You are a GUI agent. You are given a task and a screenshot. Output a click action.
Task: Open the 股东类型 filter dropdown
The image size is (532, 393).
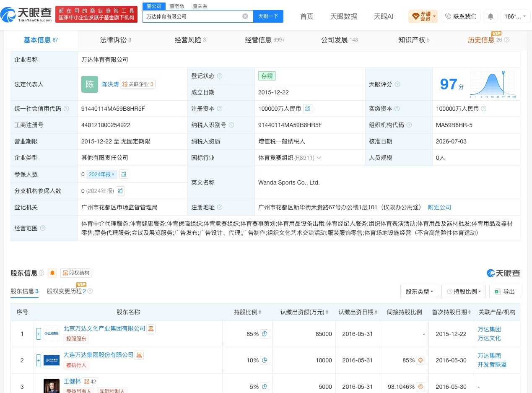pyautogui.click(x=419, y=291)
